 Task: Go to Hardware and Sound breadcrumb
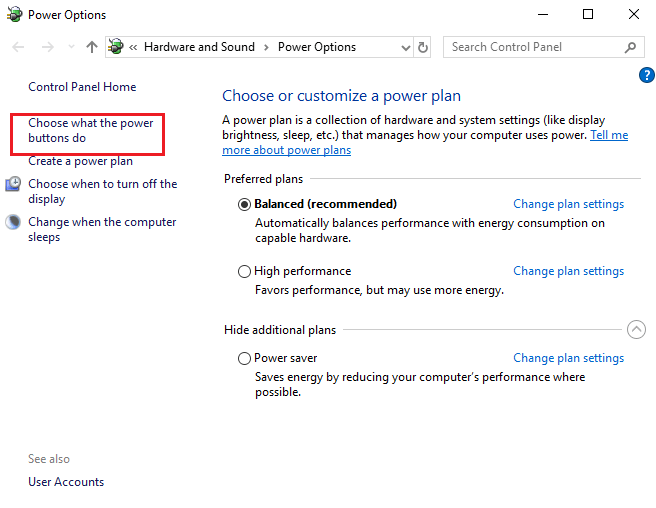pyautogui.click(x=199, y=47)
